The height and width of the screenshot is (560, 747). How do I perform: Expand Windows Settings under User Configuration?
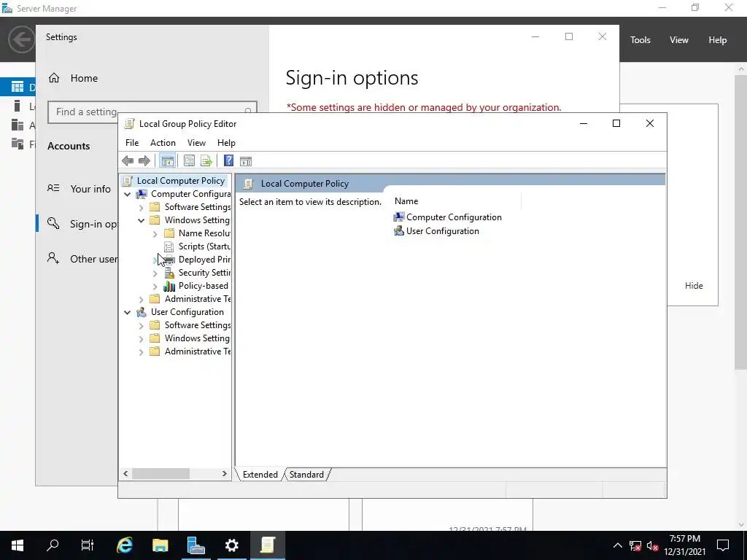[x=141, y=339]
